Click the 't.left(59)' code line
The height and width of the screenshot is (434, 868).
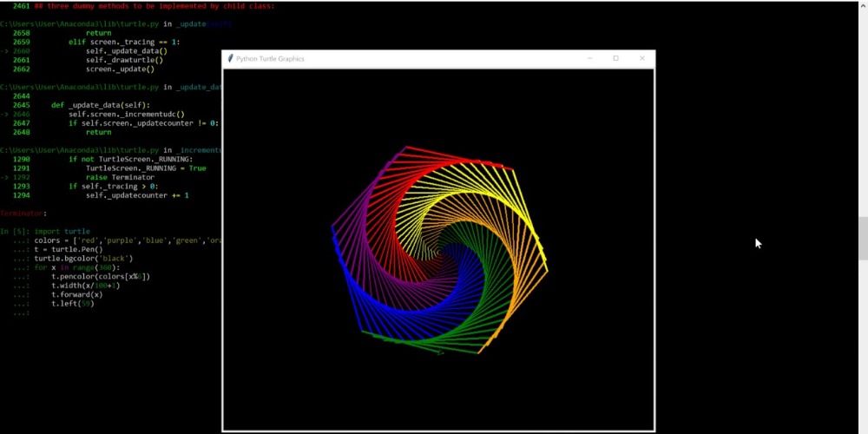72,304
